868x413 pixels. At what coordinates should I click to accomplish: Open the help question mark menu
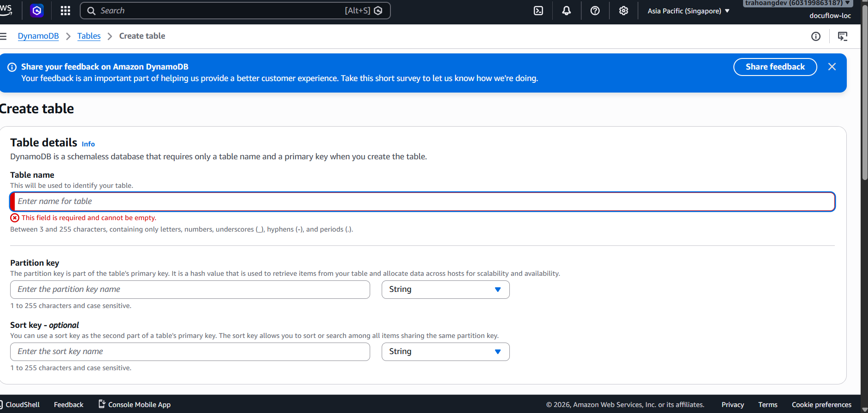click(595, 11)
